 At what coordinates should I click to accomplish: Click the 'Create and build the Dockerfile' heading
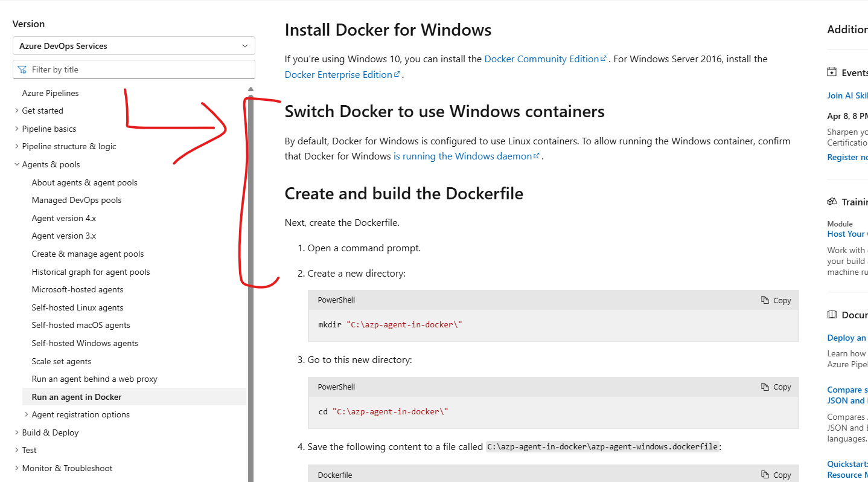(x=404, y=194)
